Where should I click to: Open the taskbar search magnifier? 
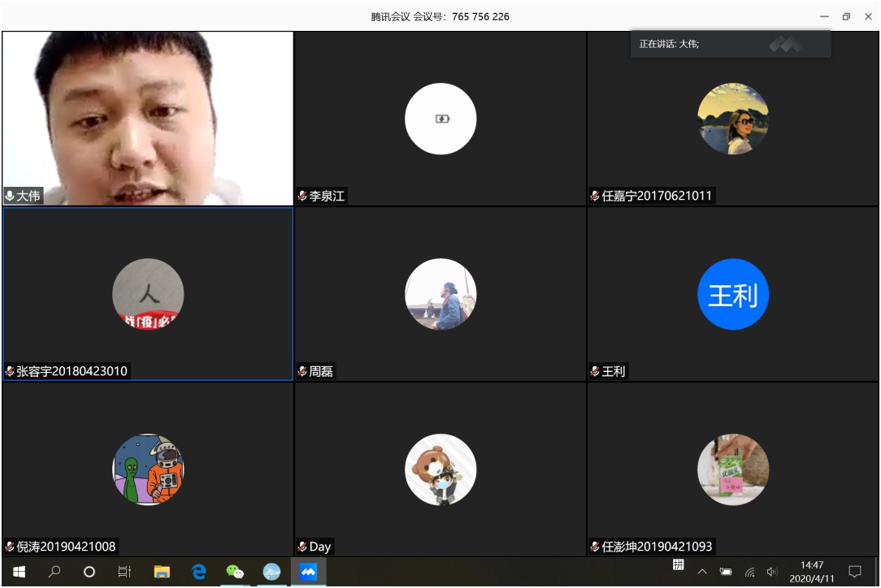coord(54,572)
